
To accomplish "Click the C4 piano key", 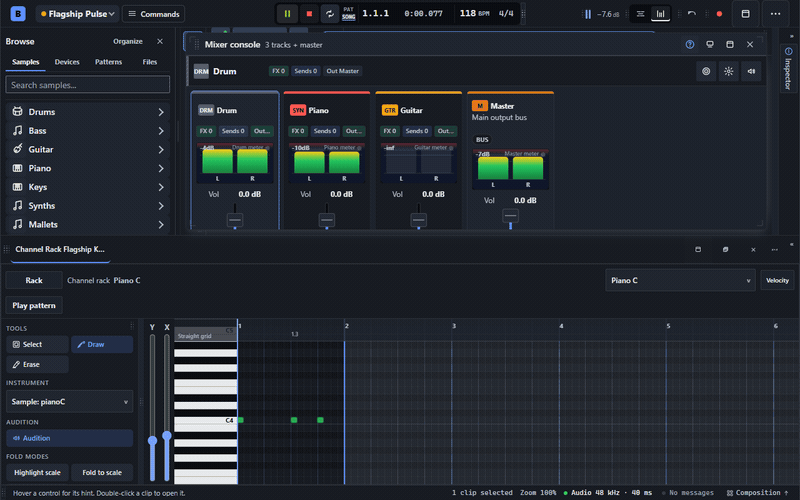I will pos(205,420).
